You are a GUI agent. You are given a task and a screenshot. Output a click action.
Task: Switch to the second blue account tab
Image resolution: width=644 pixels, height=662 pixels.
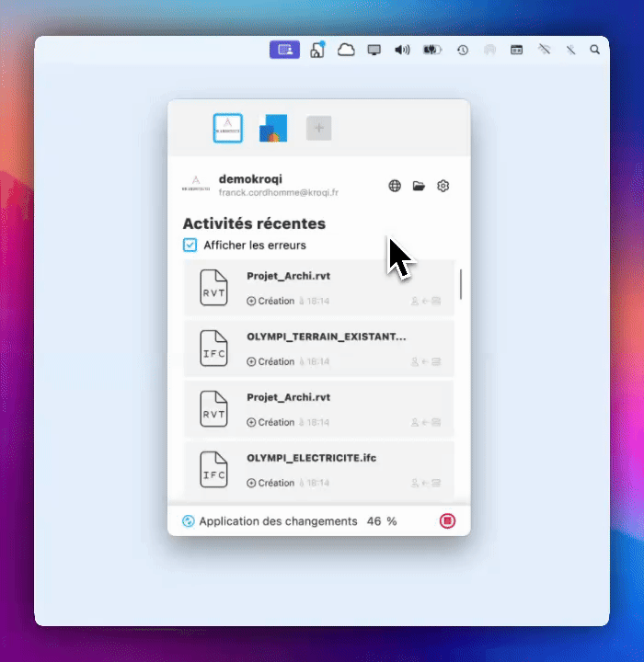(x=273, y=129)
